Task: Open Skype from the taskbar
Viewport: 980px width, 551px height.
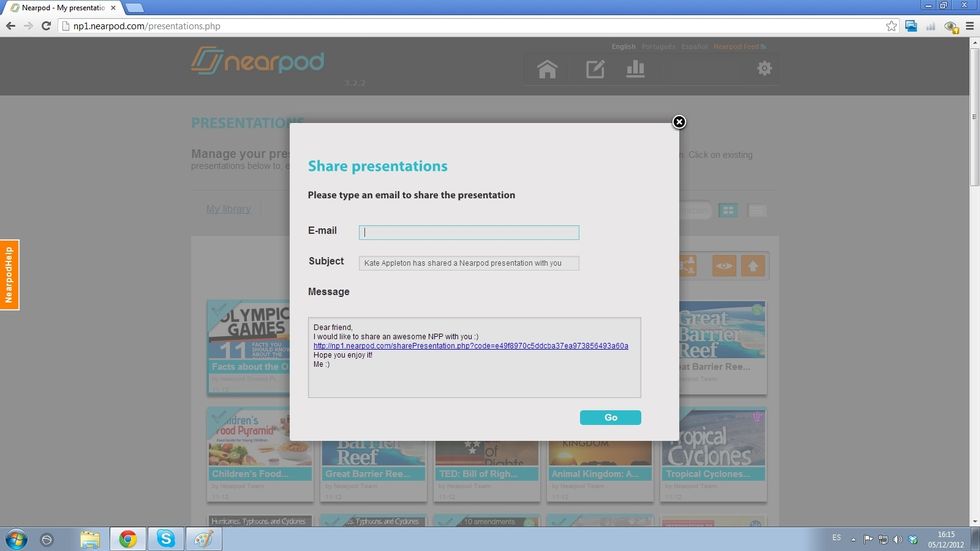Action: click(166, 539)
